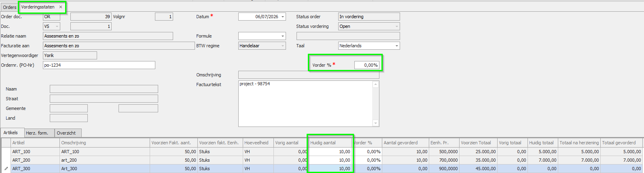Image resolution: width=644 pixels, height=173 pixels.
Task: Open the Datum date picker dropdown
Action: click(283, 17)
